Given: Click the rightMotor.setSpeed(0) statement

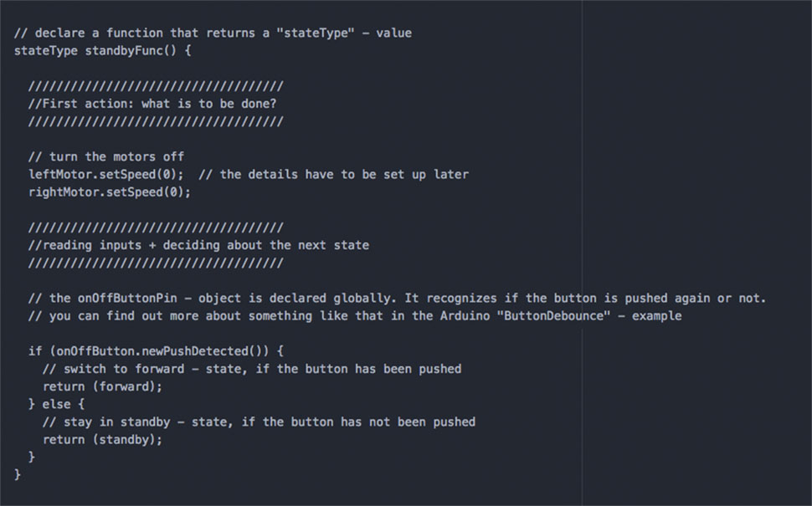Looking at the screenshot, I should [x=109, y=192].
